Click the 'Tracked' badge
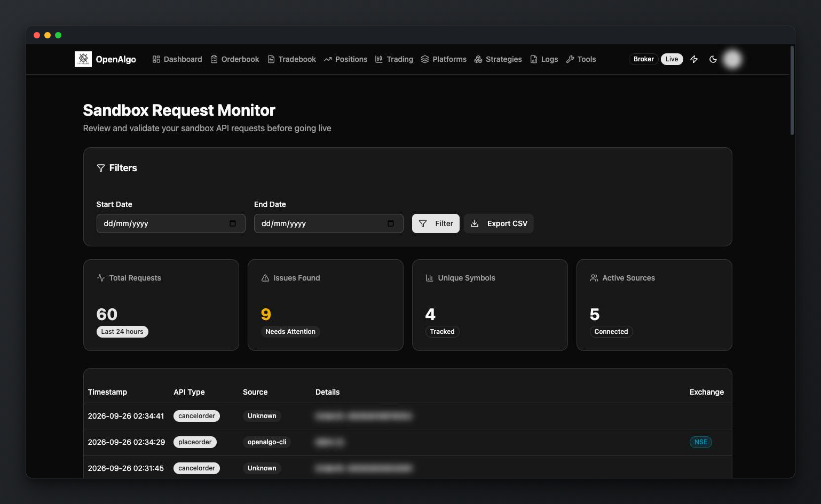821x504 pixels. point(442,332)
